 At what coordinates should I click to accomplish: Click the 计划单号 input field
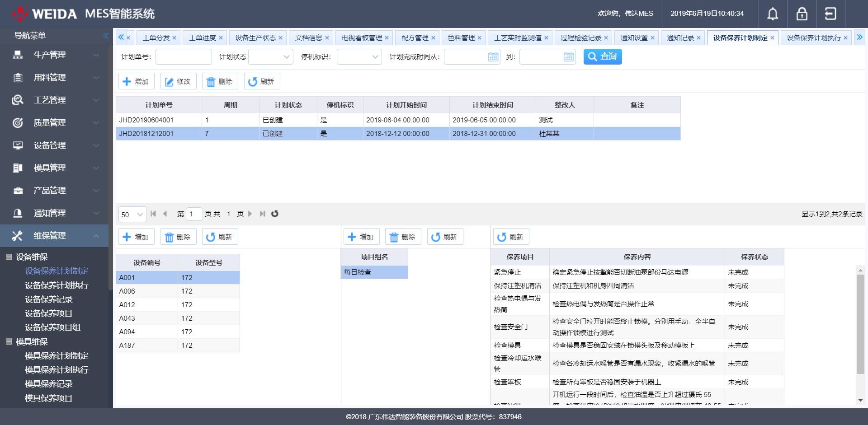[x=184, y=57]
